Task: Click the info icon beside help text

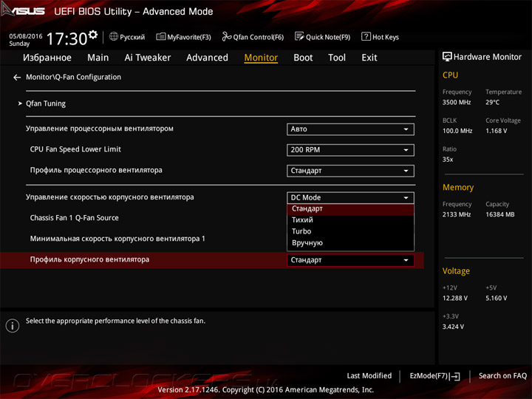Action: pos(13,325)
